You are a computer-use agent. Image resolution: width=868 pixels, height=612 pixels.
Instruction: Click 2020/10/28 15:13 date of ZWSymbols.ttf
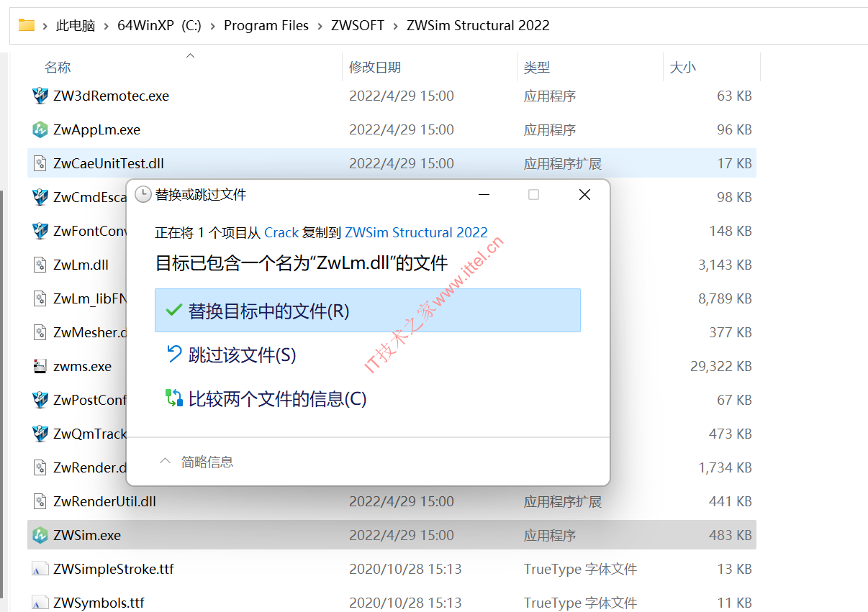[405, 603]
